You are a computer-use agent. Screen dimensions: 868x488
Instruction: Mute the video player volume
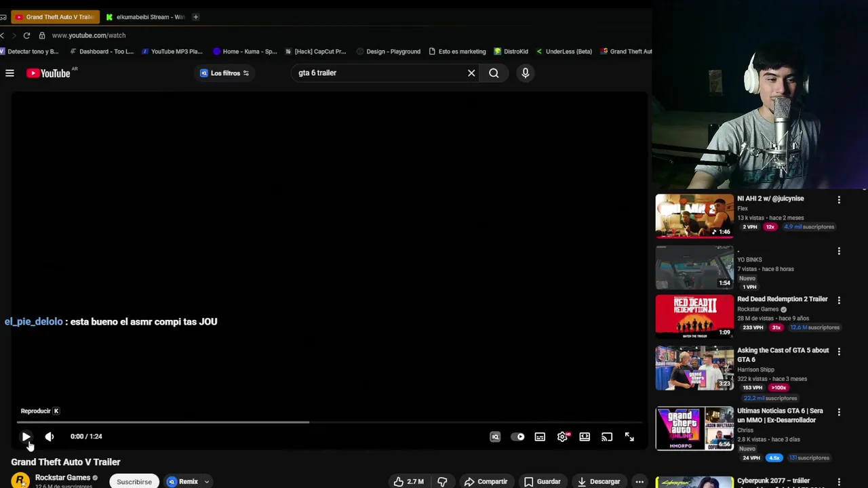(x=50, y=436)
